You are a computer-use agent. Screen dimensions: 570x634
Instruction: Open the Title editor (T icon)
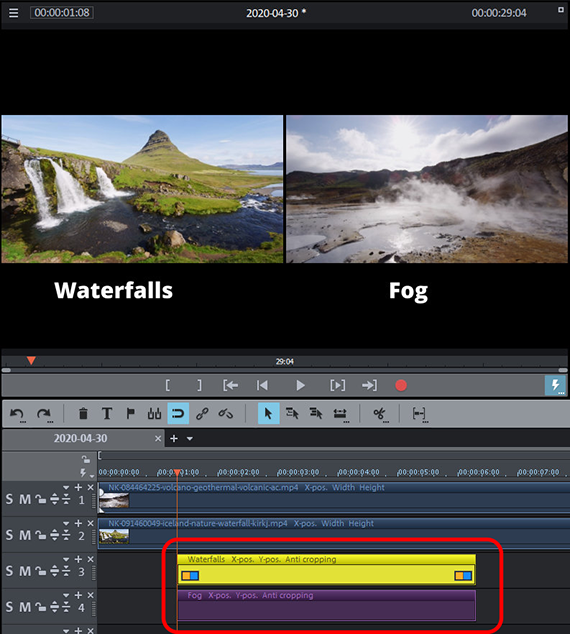107,414
